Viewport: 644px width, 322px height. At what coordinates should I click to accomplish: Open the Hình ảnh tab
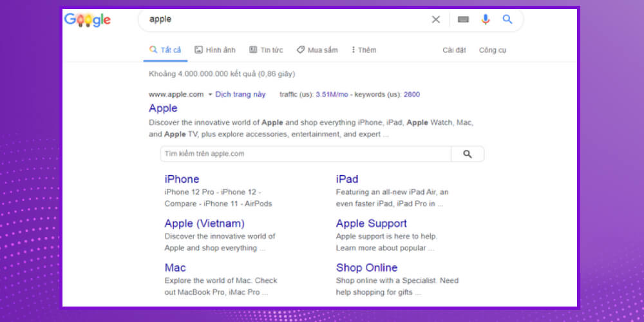pos(215,50)
